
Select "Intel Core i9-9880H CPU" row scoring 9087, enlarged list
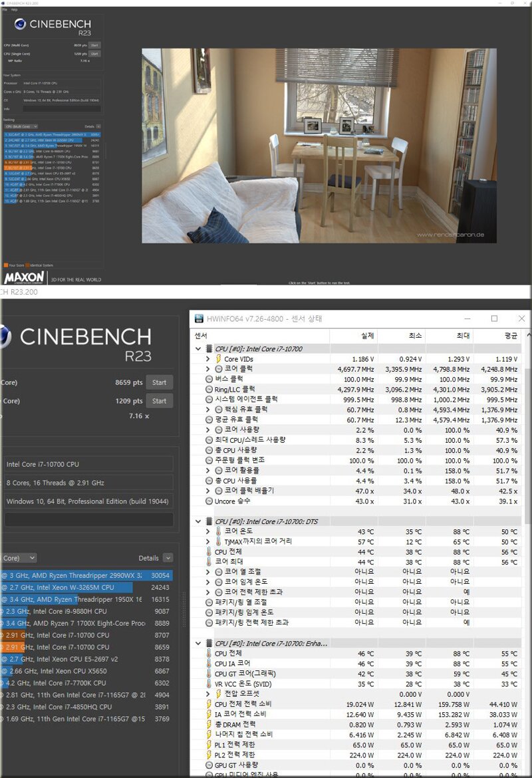tap(86, 611)
